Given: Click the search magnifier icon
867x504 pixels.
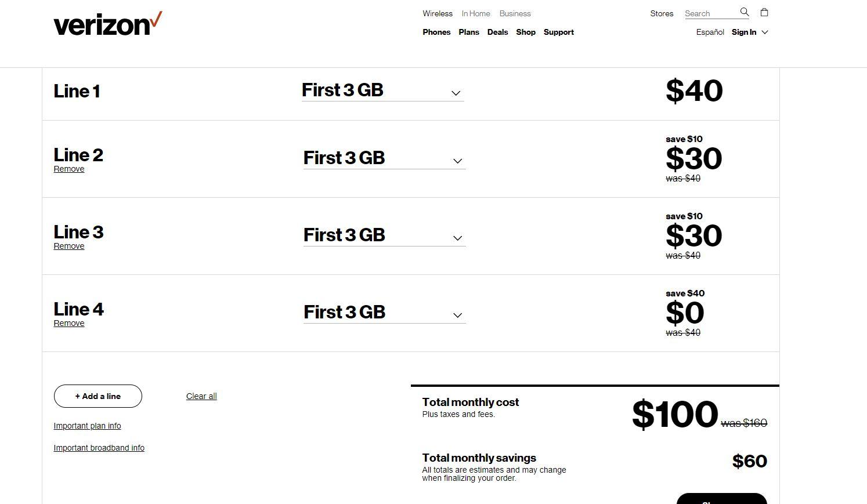Looking at the screenshot, I should 745,12.
